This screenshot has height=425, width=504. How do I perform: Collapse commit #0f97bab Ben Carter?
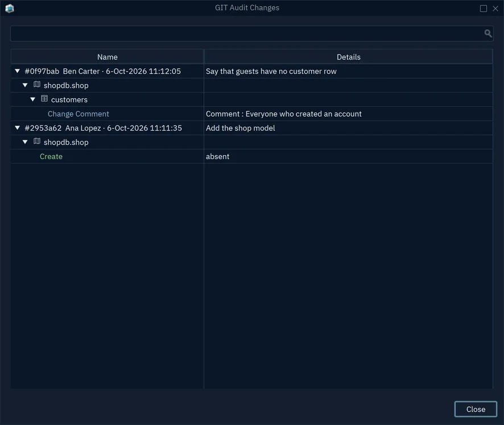coord(18,71)
